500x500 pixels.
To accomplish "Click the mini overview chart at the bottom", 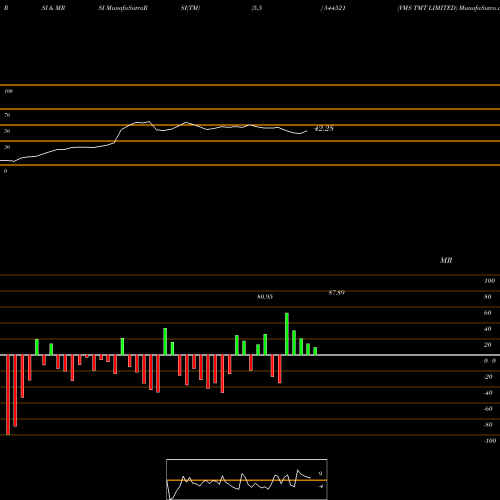I will 247,479.
